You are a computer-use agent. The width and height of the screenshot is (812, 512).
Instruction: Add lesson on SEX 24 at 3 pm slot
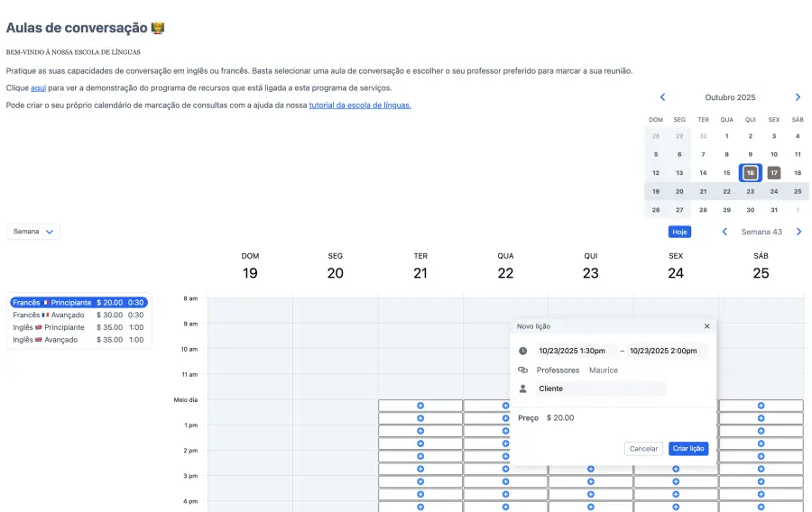676,481
